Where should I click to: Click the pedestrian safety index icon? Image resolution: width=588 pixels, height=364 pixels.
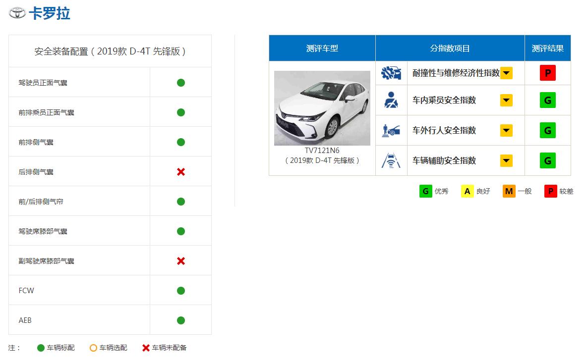click(x=391, y=130)
